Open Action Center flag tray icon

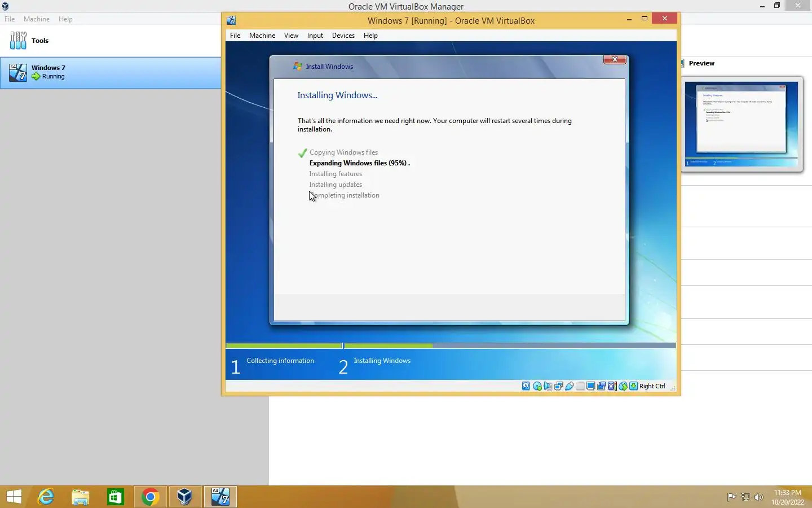click(731, 497)
